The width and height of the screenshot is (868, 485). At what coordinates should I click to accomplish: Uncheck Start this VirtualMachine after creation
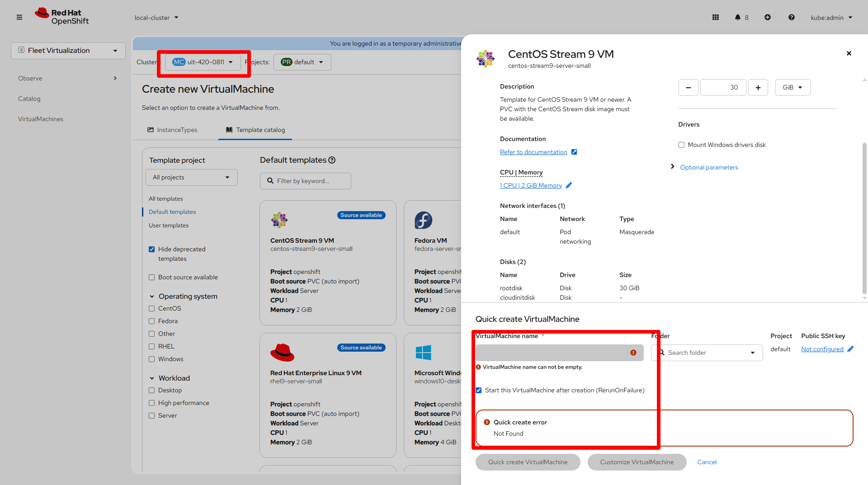click(479, 390)
